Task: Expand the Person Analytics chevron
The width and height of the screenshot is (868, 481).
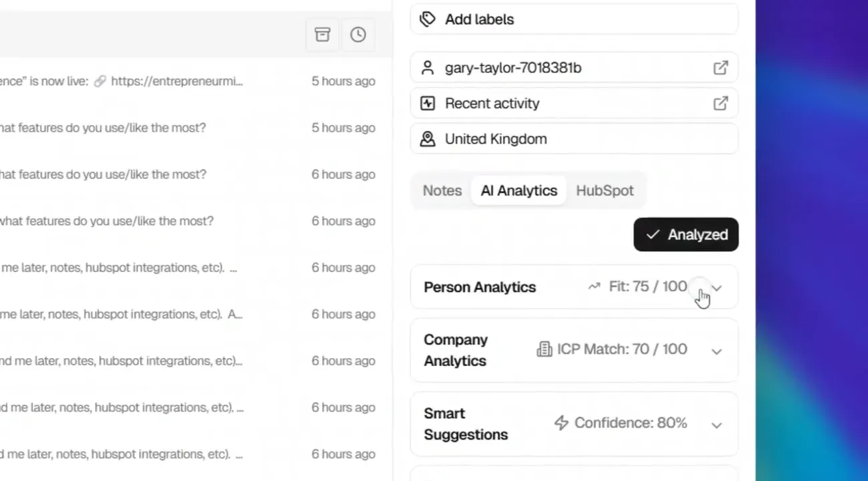Action: coord(716,288)
